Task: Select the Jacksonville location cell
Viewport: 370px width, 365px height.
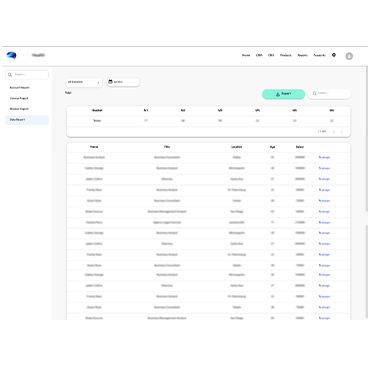Action: tap(237, 222)
